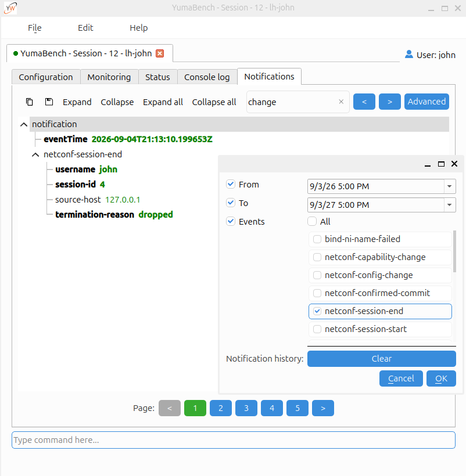Open the Console log tab
Viewport: 466px width, 476px height.
point(207,77)
